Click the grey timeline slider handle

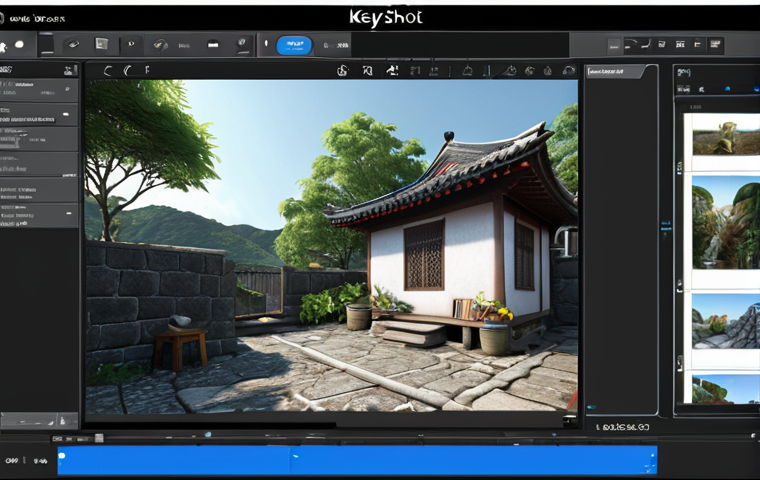99,438
